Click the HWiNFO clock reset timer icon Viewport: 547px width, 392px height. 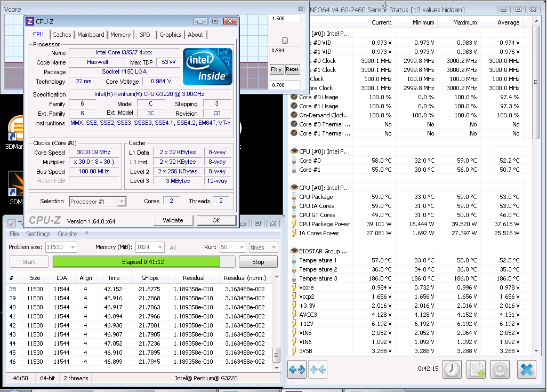(x=452, y=369)
